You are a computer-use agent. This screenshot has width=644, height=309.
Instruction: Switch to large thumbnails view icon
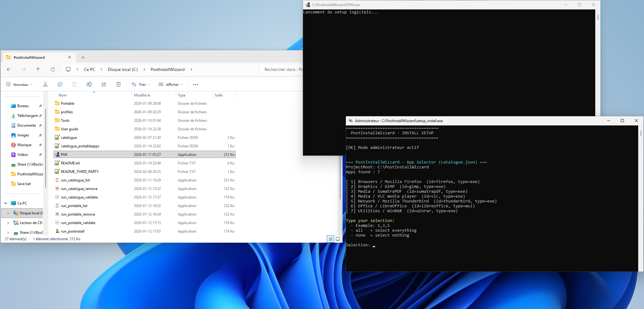[x=338, y=239]
